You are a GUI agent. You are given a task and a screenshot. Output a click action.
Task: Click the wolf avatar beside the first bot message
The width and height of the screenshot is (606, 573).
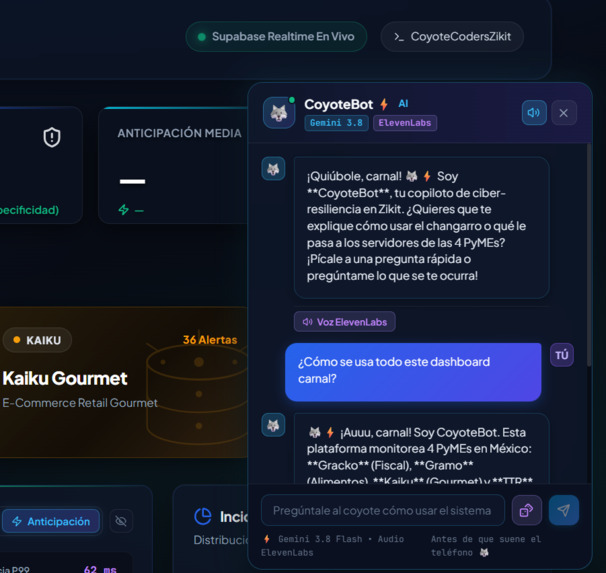(273, 169)
